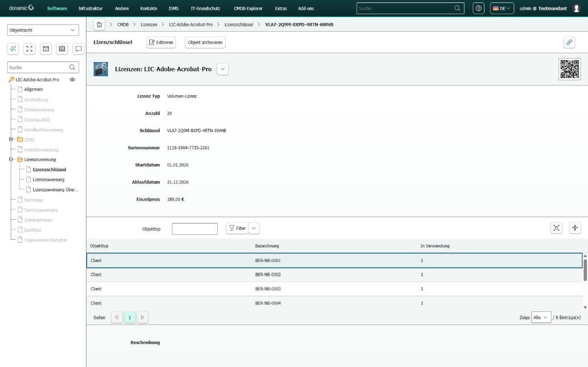Open the Zeige Alle entries dropdown
Image resolution: width=588 pixels, height=367 pixels.
coord(541,317)
